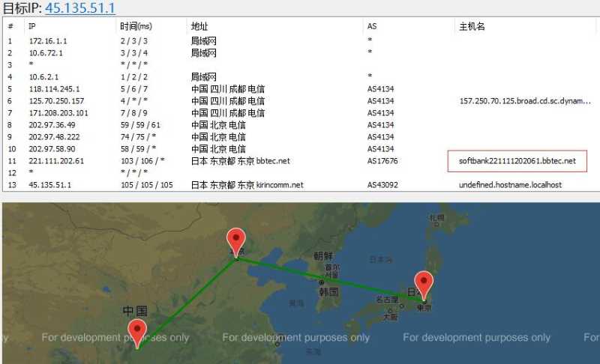Select hop row with IP 10.6.72.1

[299, 52]
